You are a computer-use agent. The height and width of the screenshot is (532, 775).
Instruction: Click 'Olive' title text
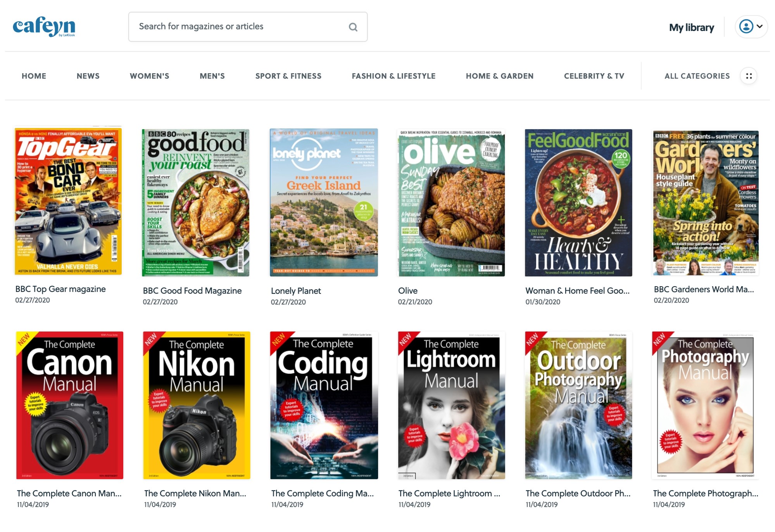(408, 290)
